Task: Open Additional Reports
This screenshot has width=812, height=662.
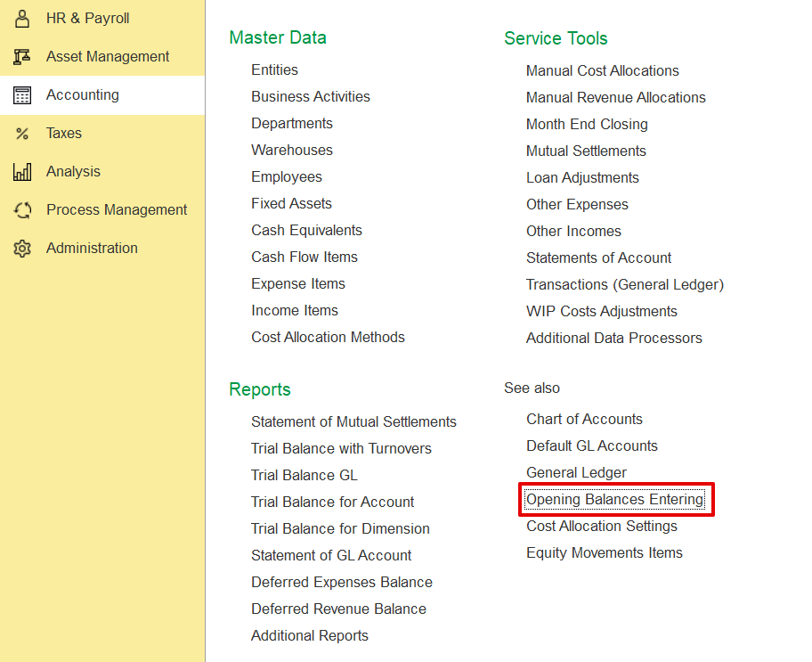Action: 309,636
